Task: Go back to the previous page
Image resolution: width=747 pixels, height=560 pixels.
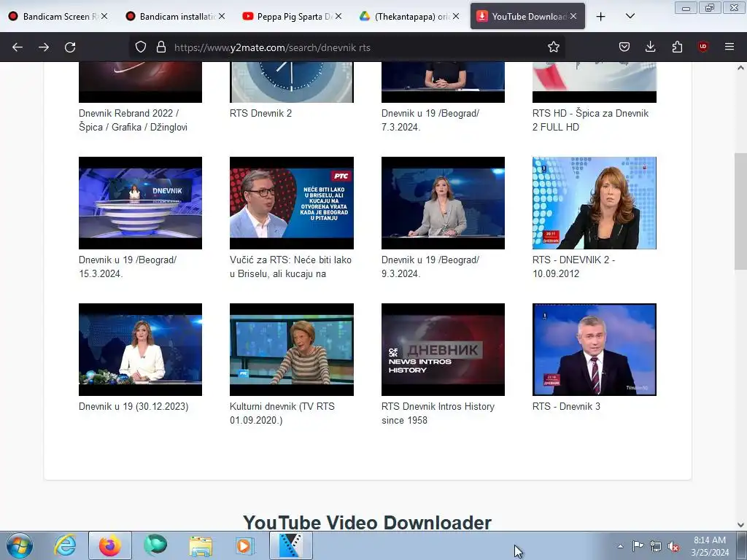Action: pyautogui.click(x=18, y=47)
